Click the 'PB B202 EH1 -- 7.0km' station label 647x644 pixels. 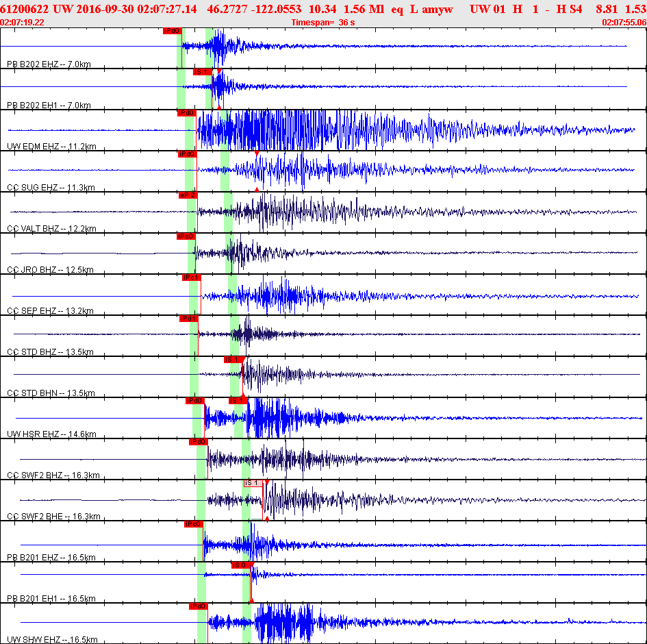pyautogui.click(x=49, y=106)
